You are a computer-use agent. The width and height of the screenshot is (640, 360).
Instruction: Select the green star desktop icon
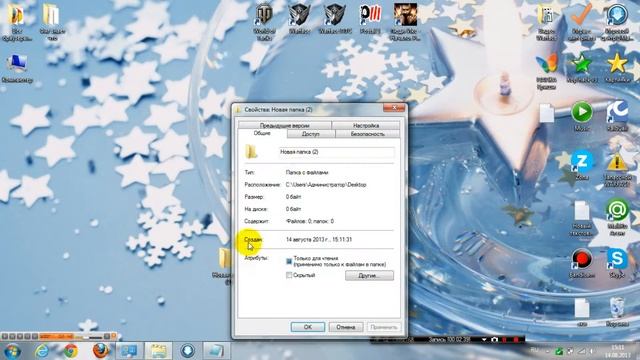coord(582,69)
